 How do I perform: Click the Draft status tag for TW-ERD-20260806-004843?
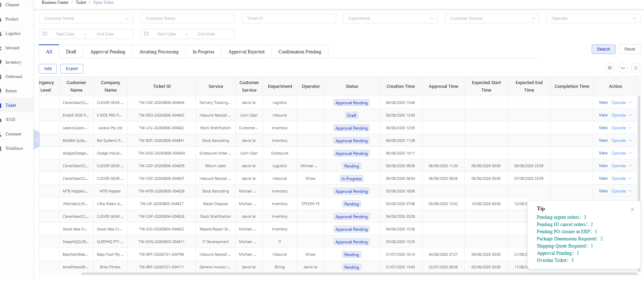[352, 116]
